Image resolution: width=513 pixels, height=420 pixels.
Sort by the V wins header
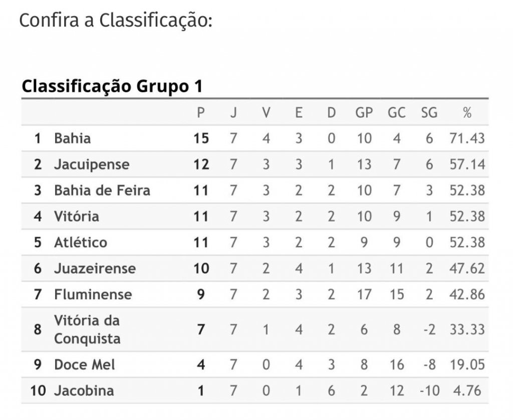point(266,113)
